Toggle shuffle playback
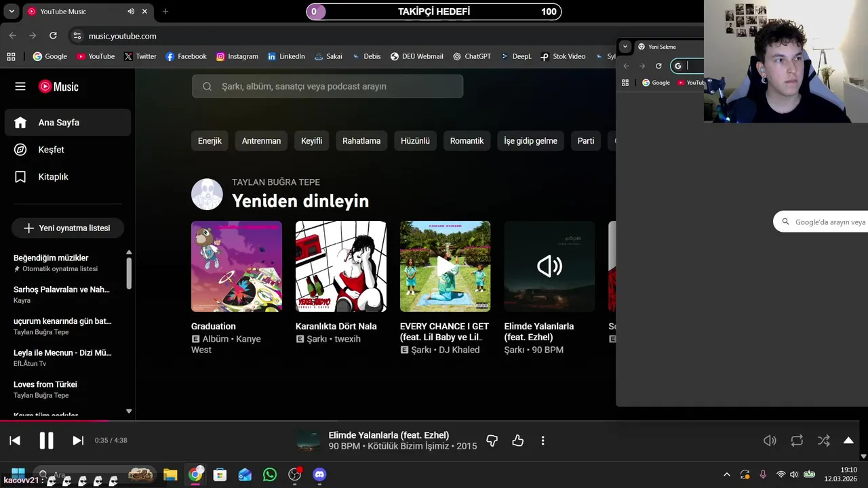Viewport: 868px width, 488px height. (x=824, y=441)
